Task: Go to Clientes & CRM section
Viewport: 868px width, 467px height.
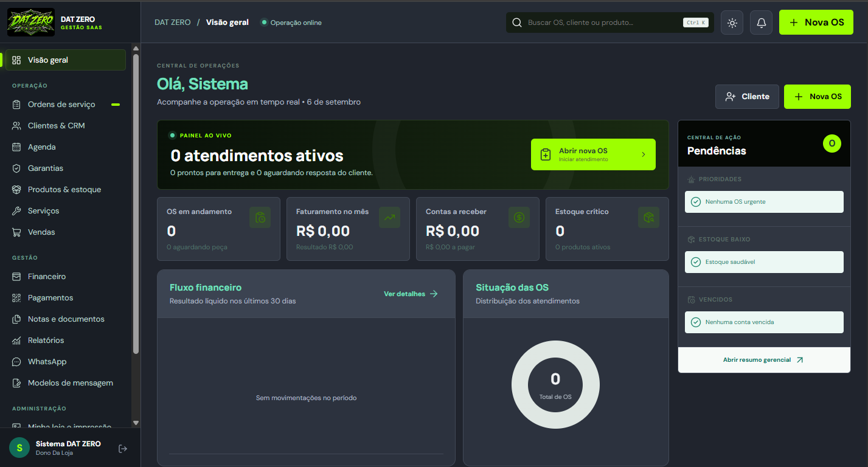Action: point(66,126)
